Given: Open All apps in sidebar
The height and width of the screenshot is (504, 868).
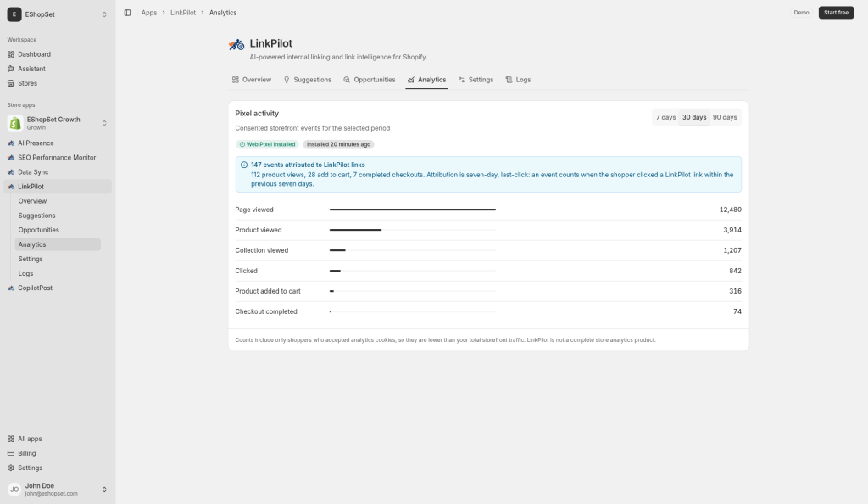Looking at the screenshot, I should (x=58, y=439).
